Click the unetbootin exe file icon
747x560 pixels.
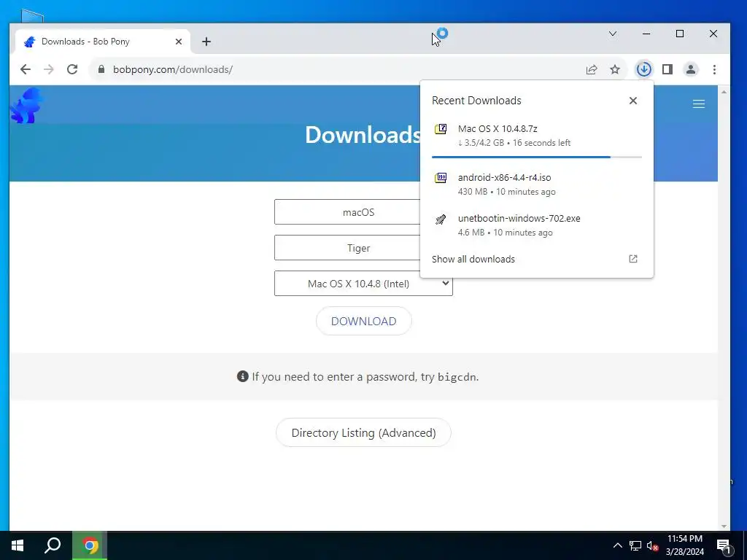(441, 219)
